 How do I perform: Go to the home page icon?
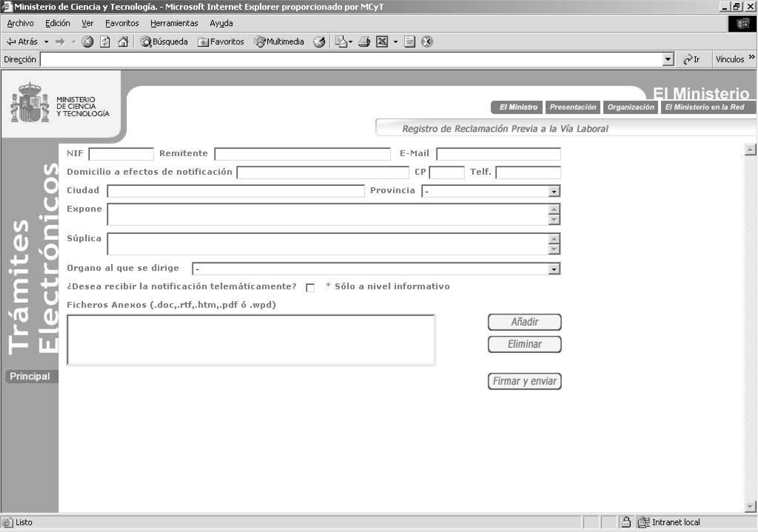point(123,42)
